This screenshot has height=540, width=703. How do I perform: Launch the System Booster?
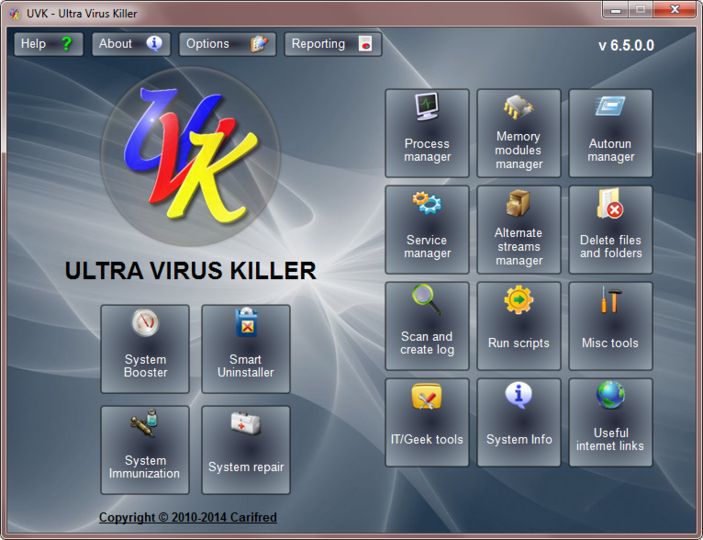tap(145, 349)
